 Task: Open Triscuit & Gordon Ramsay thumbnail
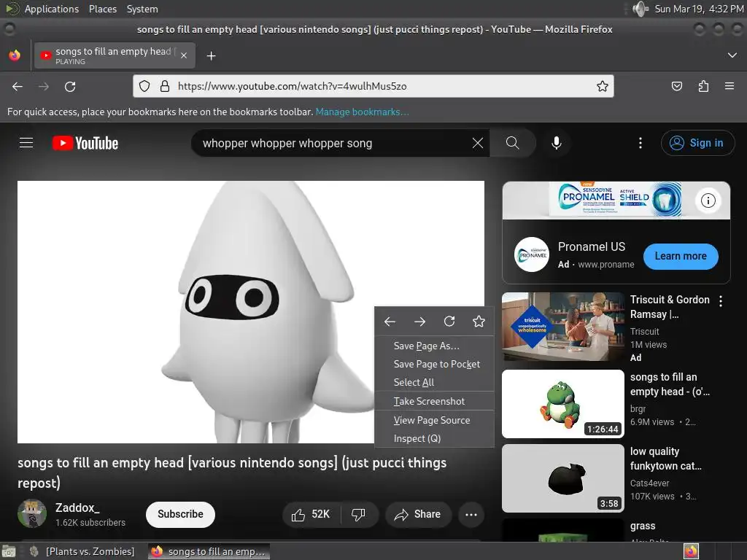pos(563,327)
